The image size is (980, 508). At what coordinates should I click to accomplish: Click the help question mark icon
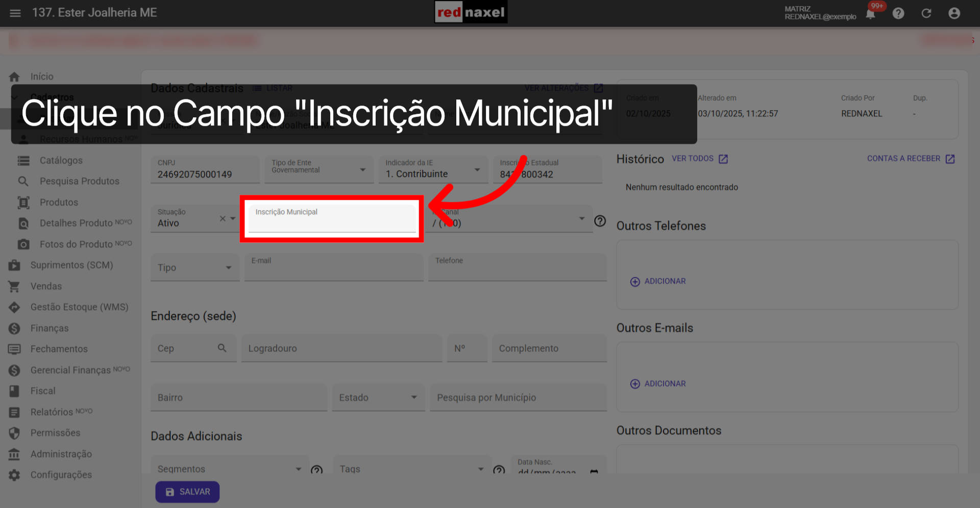(898, 13)
